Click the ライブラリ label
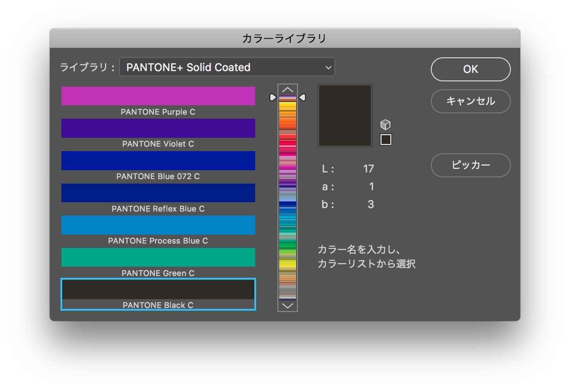This screenshot has height=392, width=570. (x=87, y=68)
